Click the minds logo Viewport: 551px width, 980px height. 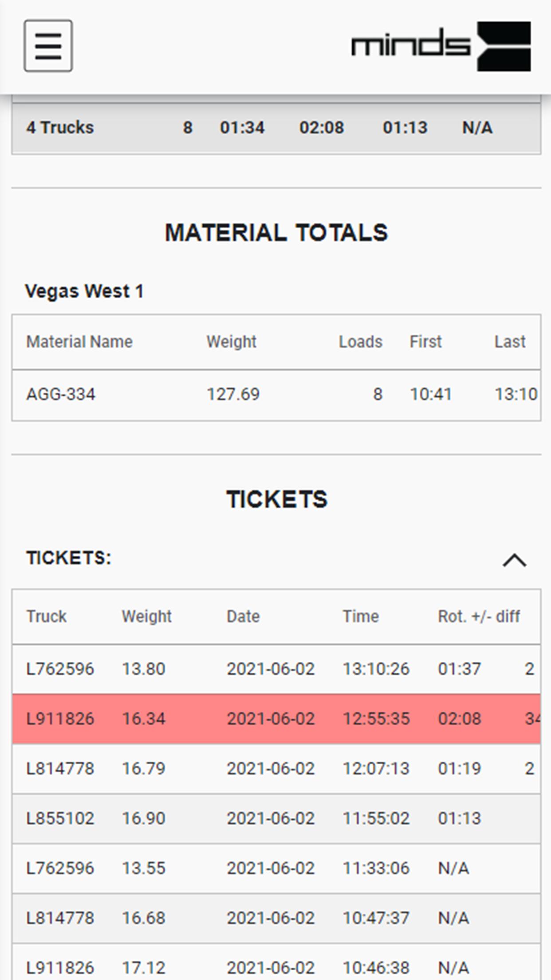pyautogui.click(x=441, y=46)
